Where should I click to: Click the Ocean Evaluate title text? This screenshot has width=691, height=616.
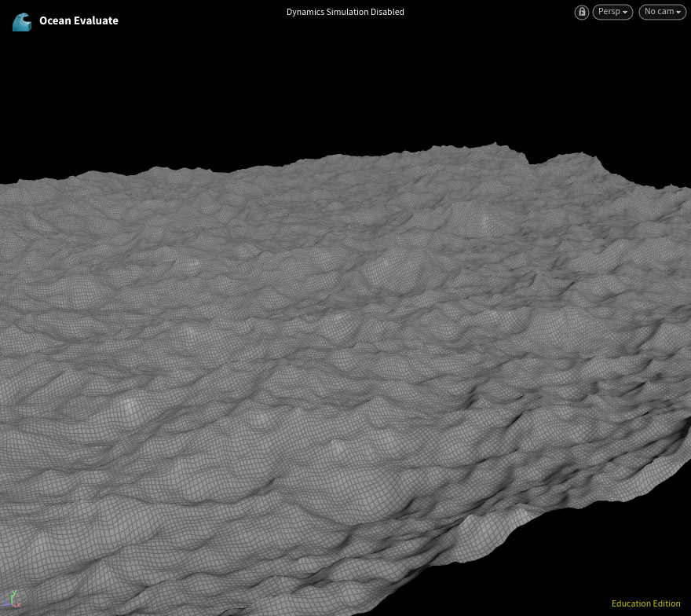(79, 20)
